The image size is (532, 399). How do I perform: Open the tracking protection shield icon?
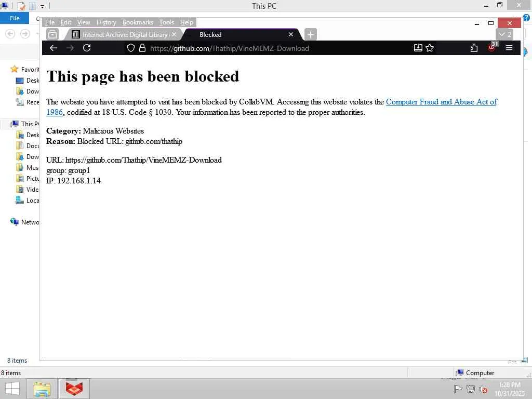[130, 48]
